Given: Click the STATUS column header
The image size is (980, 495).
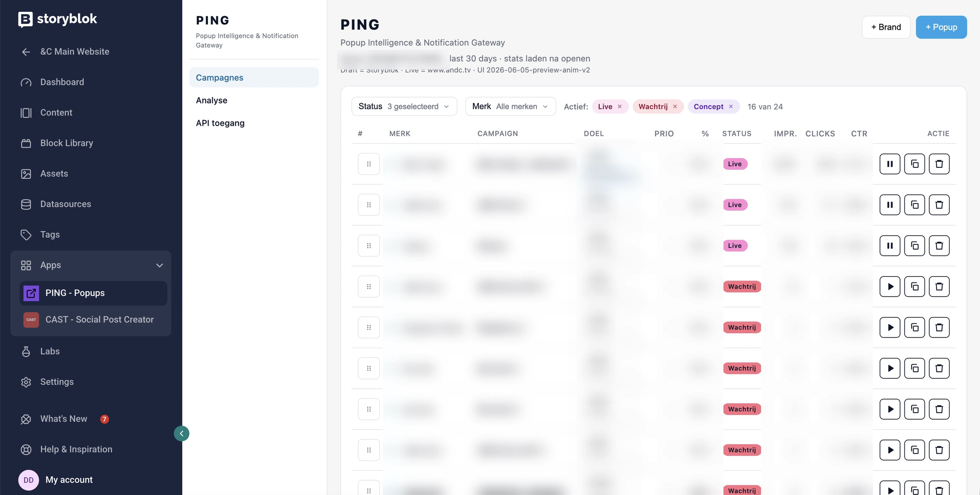Looking at the screenshot, I should [x=737, y=134].
